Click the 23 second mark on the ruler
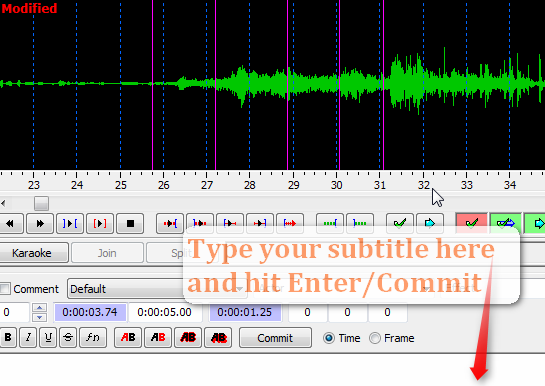 [34, 185]
